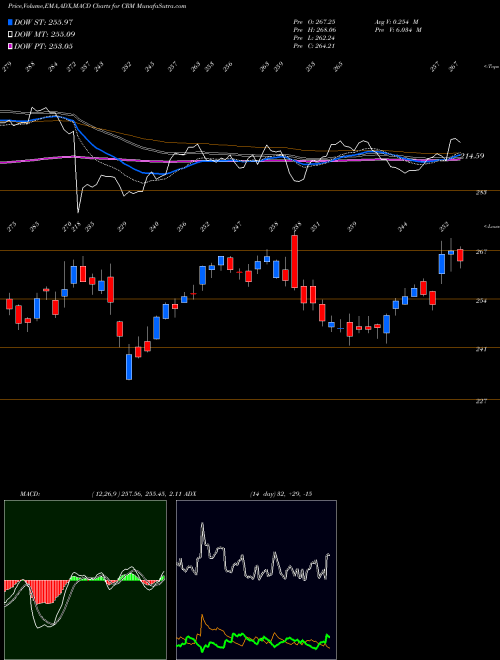Click the 267 price axis label
Screen dimensions: 500x660
481,252
